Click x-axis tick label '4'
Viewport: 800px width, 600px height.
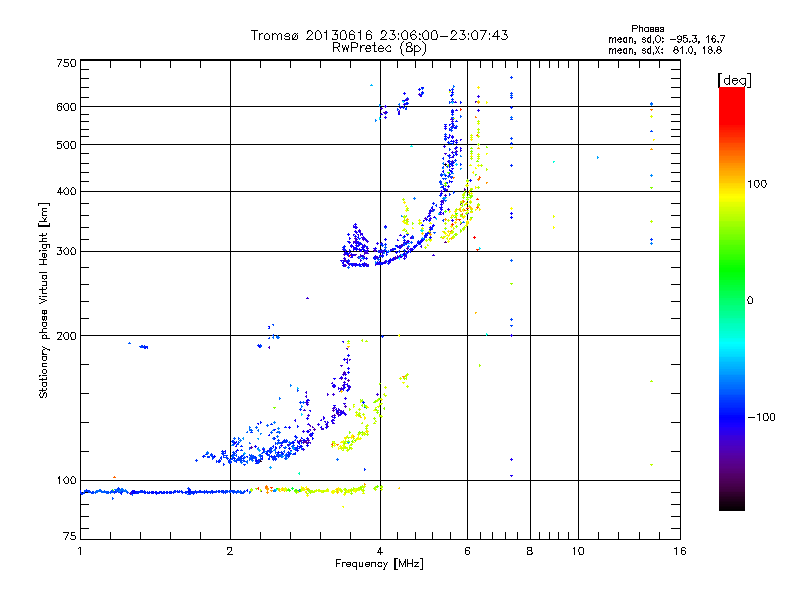tap(380, 551)
